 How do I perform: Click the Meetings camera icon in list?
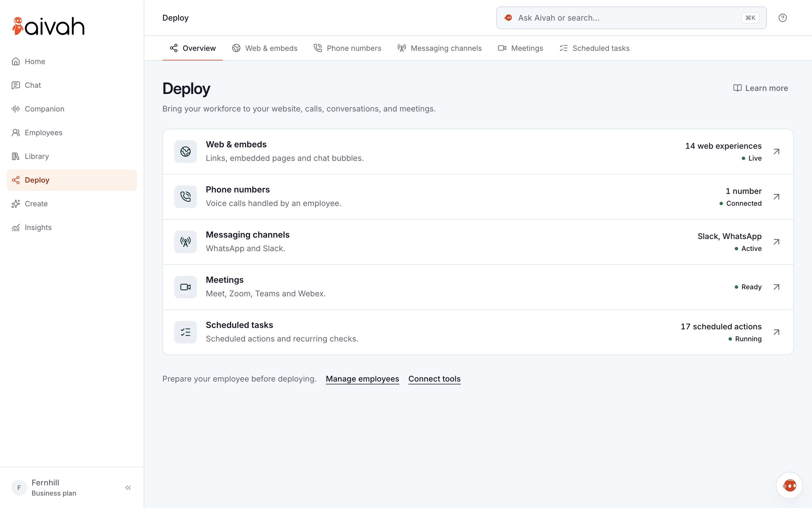click(186, 287)
